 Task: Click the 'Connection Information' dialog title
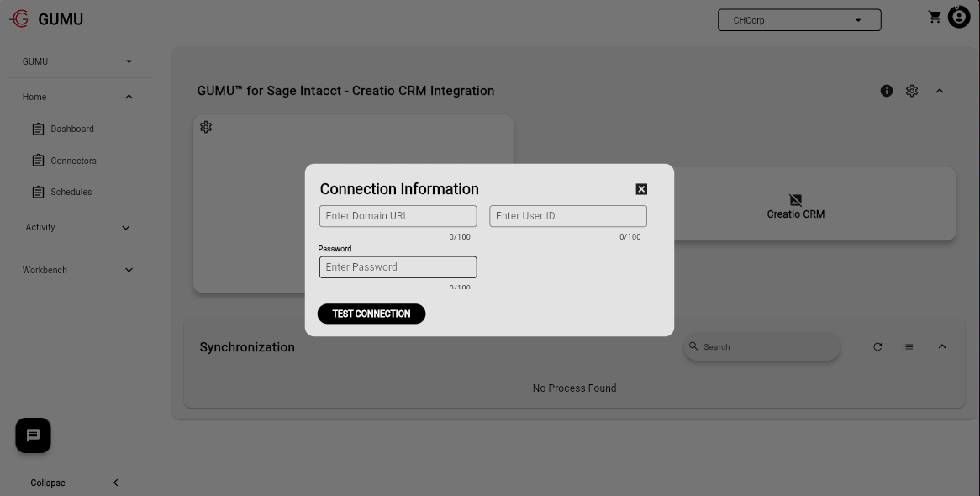[x=399, y=189]
